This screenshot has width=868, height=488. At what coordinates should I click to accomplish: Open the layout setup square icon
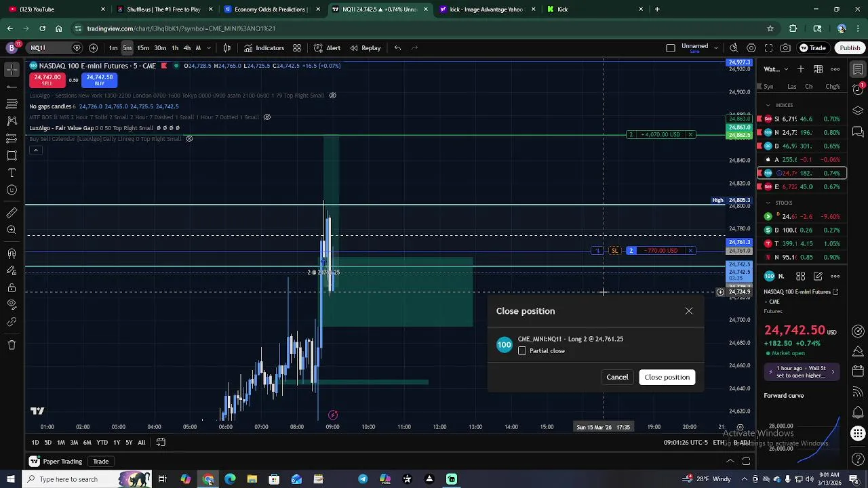671,48
